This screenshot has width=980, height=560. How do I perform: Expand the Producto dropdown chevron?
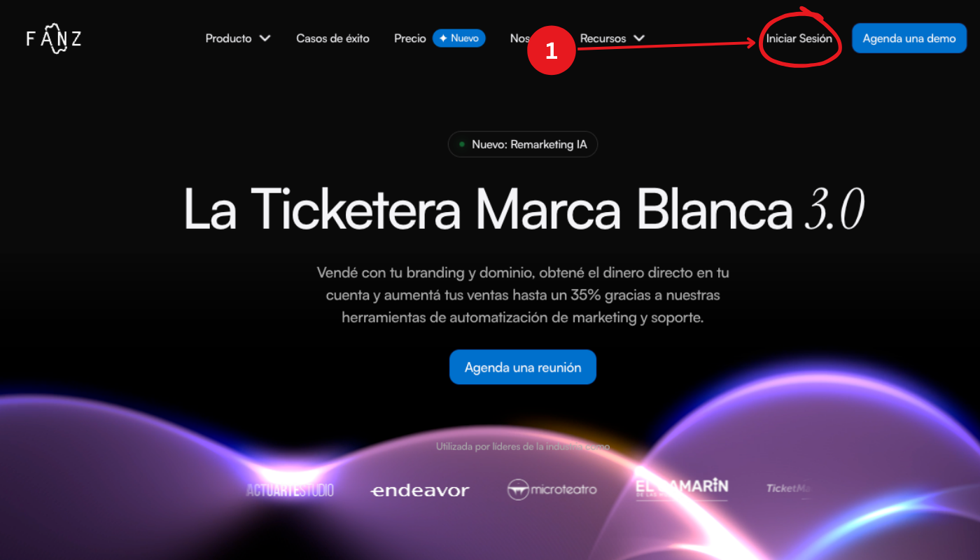click(x=265, y=38)
